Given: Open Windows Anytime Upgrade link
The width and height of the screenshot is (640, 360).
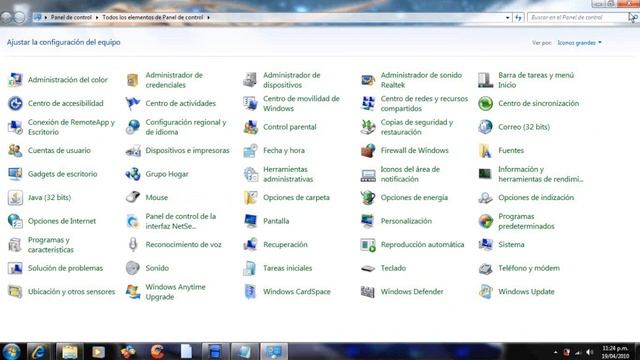Looking at the screenshot, I should [176, 291].
